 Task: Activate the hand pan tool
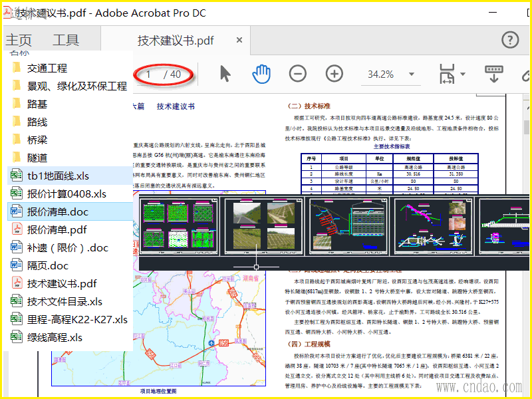pos(261,74)
